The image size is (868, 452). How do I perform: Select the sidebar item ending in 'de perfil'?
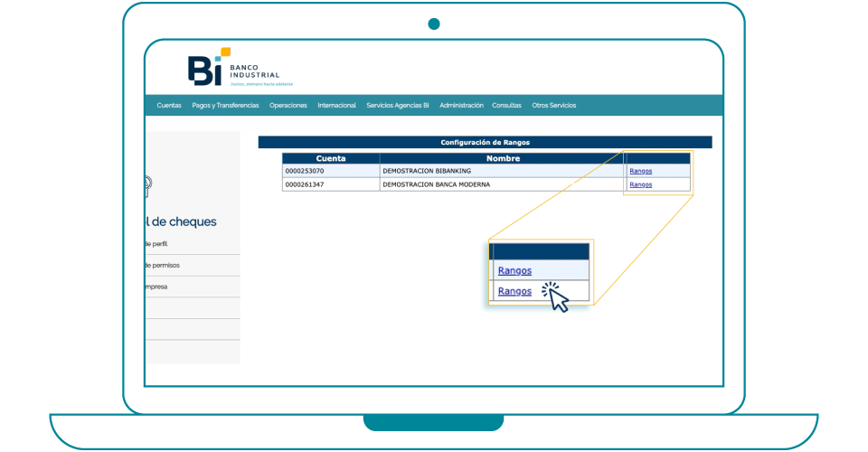pos(156,244)
